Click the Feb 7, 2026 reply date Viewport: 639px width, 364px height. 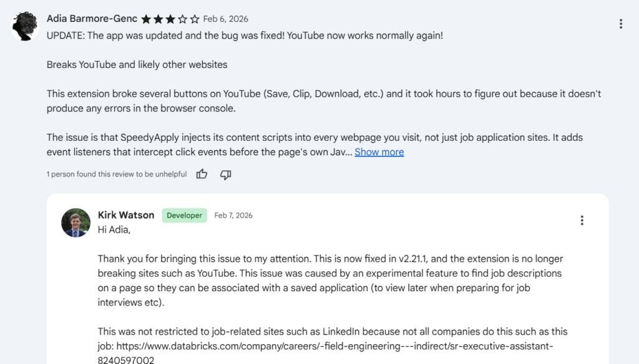233,215
